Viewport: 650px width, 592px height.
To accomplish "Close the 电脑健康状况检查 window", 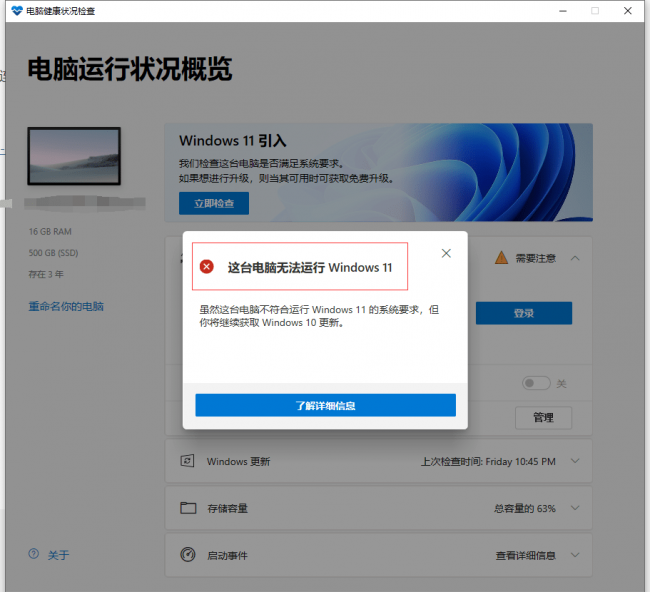I will [x=628, y=11].
